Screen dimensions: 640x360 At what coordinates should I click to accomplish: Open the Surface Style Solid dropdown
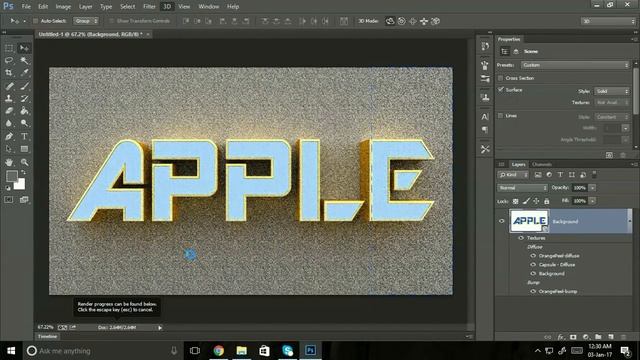(612, 91)
